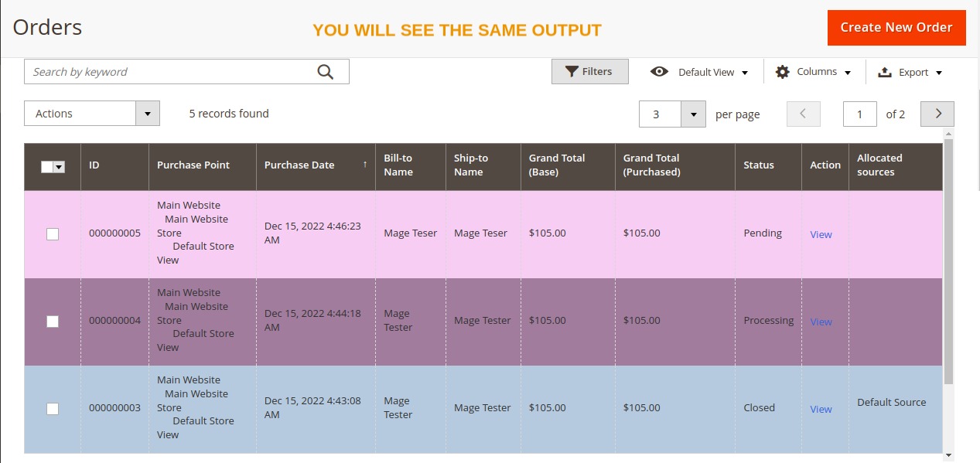Click the disabled previous page arrow
The width and height of the screenshot is (980, 463).
(x=803, y=113)
